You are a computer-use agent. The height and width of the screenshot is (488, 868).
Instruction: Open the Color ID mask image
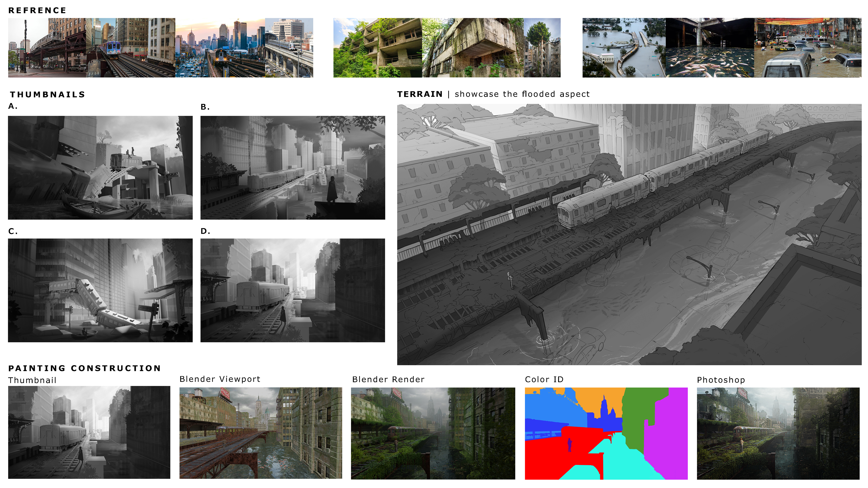[x=606, y=434]
